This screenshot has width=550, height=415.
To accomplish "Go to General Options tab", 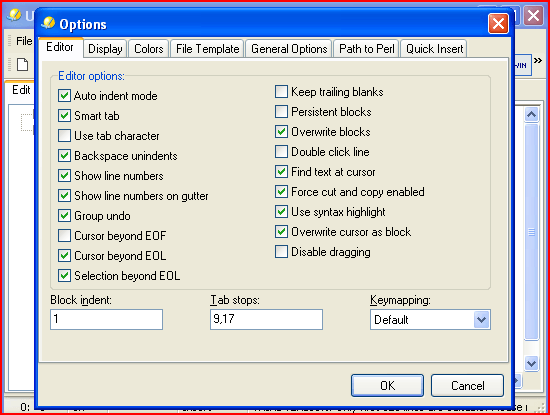I will pos(289,49).
